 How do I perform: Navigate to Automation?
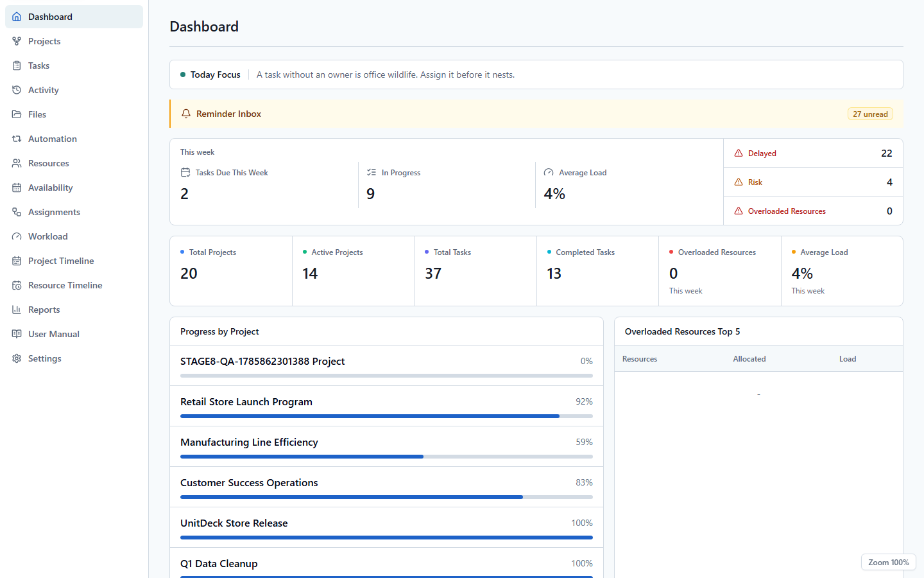[74, 139]
